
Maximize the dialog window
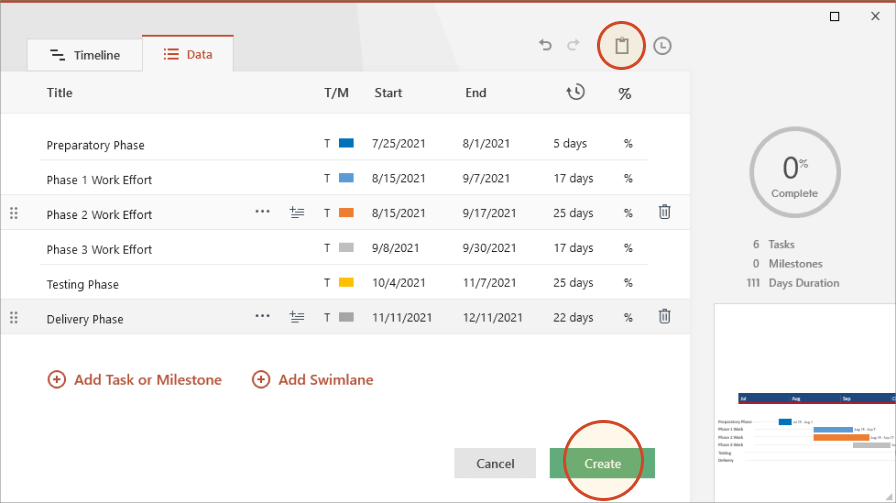point(834,17)
